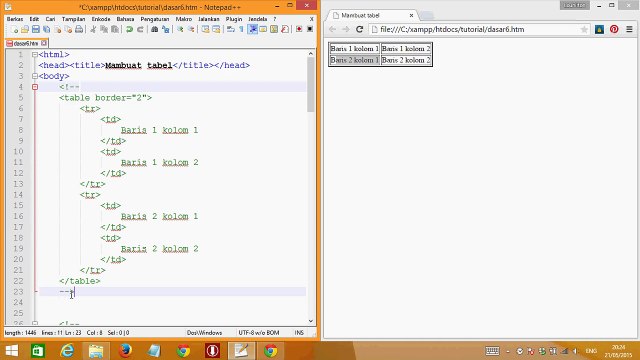Click the Close document toolbar icon
Viewport: 640px width, 360px height.
tap(58, 29)
